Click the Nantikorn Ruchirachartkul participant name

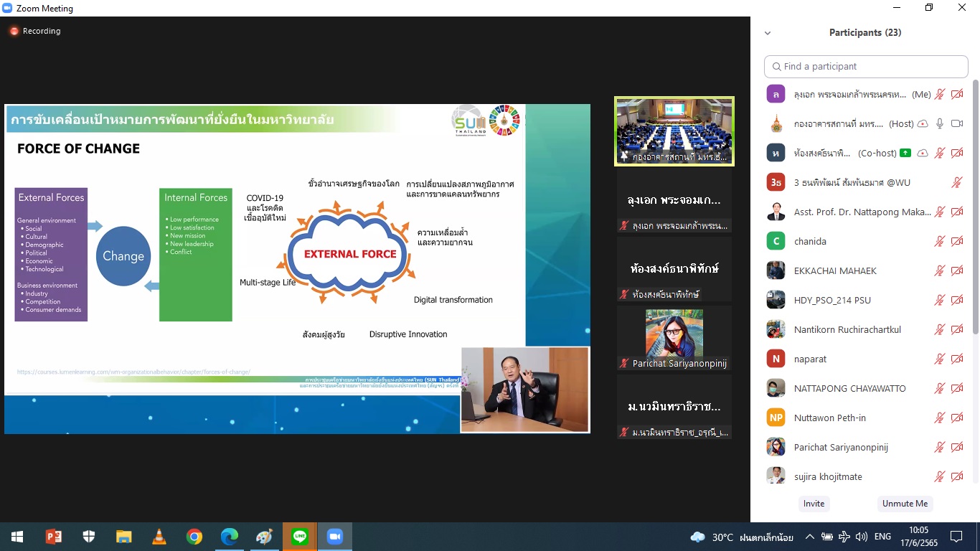[847, 329]
